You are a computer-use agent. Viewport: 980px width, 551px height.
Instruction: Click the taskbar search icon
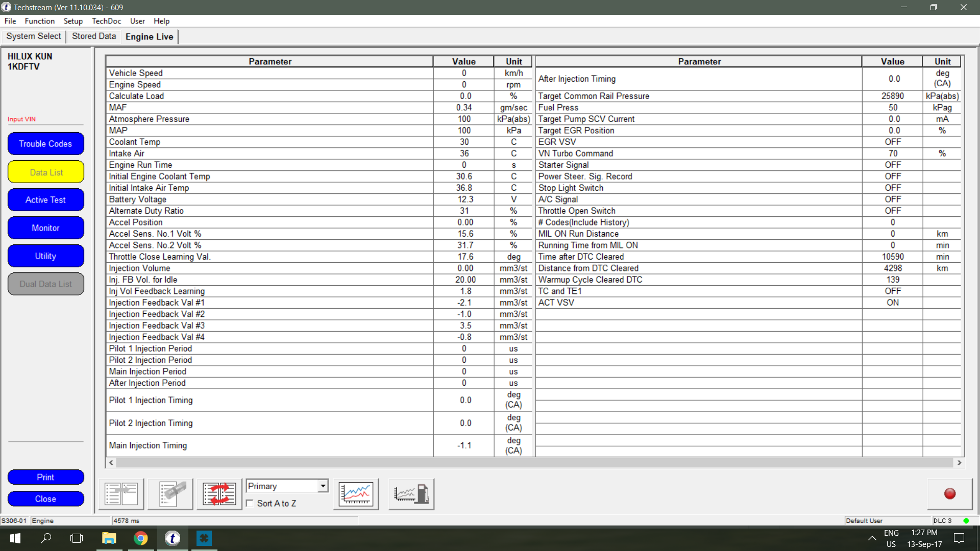[x=46, y=538]
